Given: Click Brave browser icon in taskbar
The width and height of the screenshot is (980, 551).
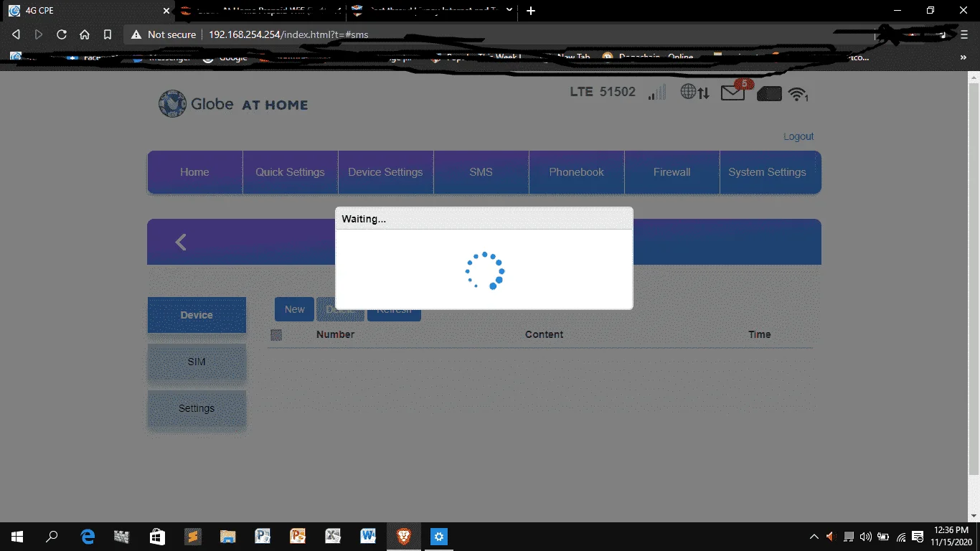Looking at the screenshot, I should click(403, 536).
